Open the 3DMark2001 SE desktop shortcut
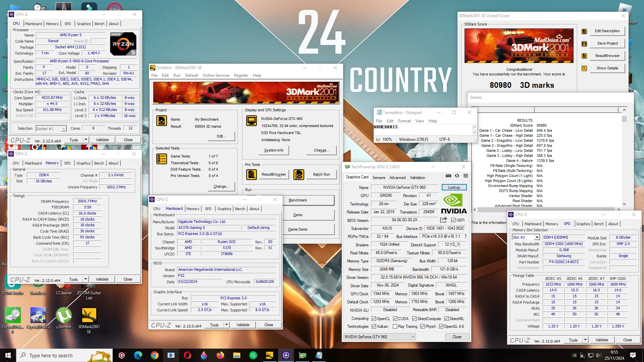Screen dimensions: 644x362 click(x=89, y=320)
